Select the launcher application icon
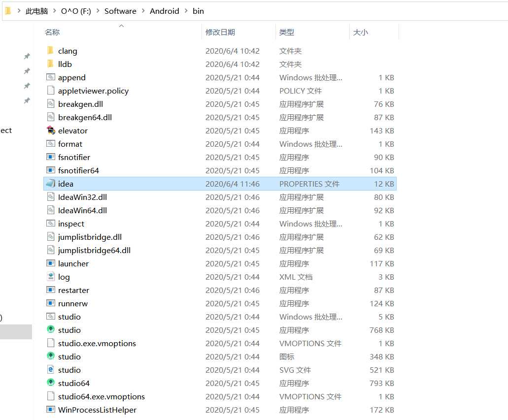Image resolution: width=508 pixels, height=420 pixels. (51, 263)
